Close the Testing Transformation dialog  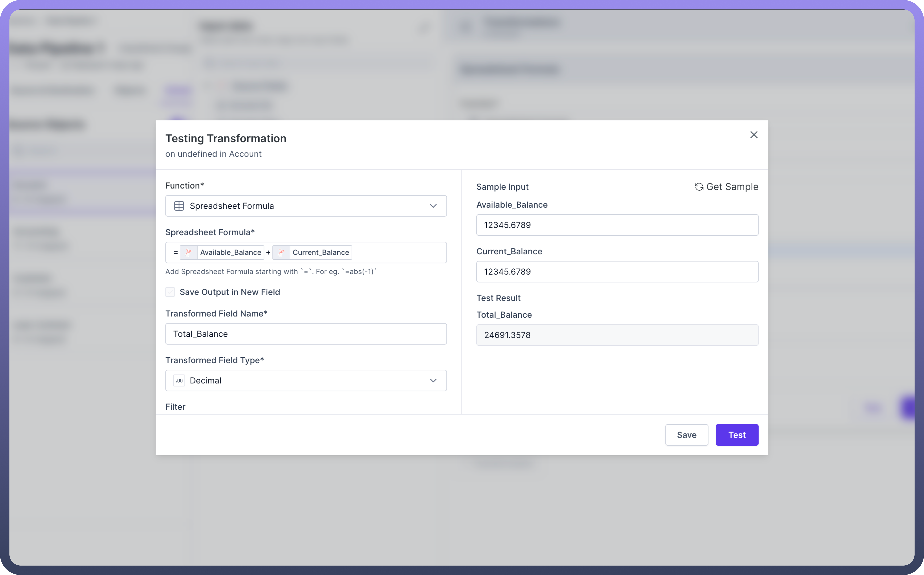pyautogui.click(x=754, y=135)
